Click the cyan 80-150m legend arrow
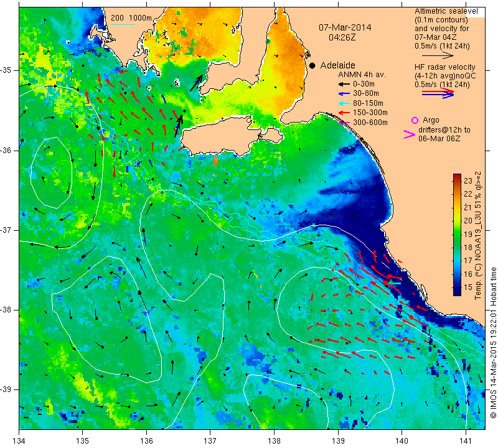The height and width of the screenshot is (448, 498). pyautogui.click(x=344, y=103)
